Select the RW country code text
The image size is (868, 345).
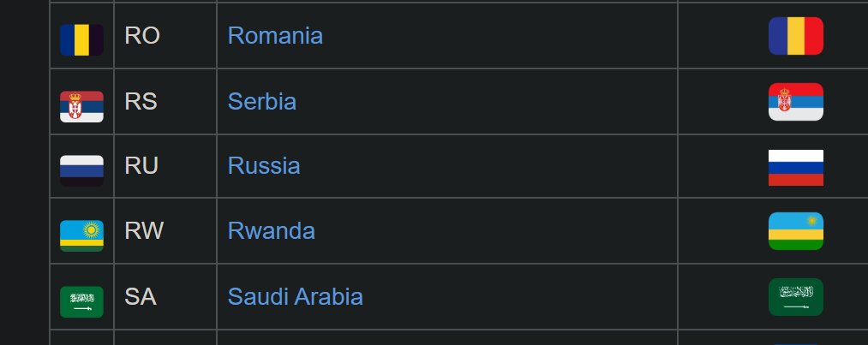[x=144, y=231]
